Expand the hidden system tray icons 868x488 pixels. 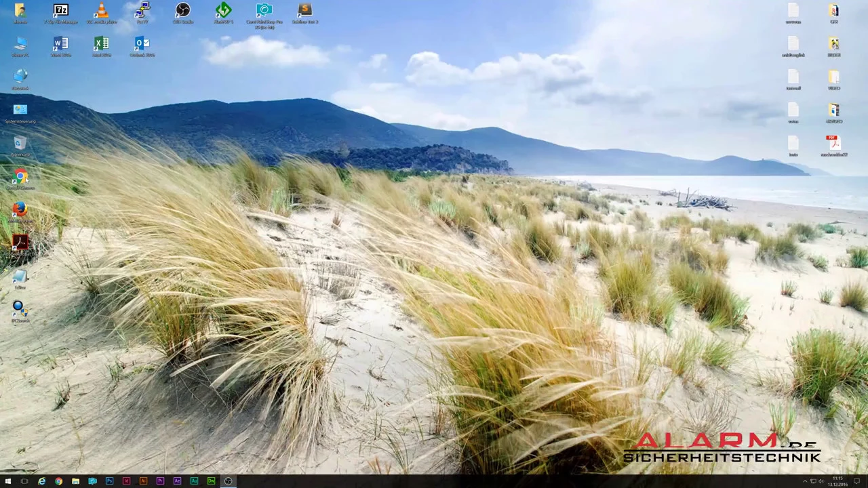(x=804, y=481)
